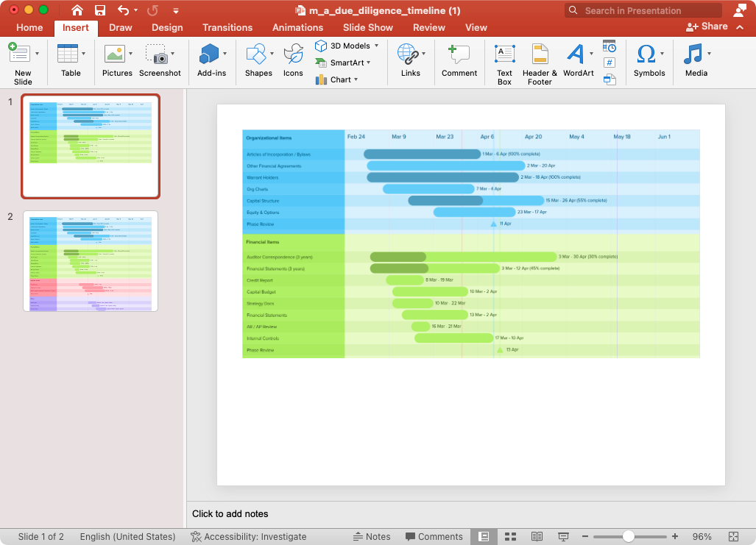Save the presentation with the floppy disk icon

(x=100, y=10)
